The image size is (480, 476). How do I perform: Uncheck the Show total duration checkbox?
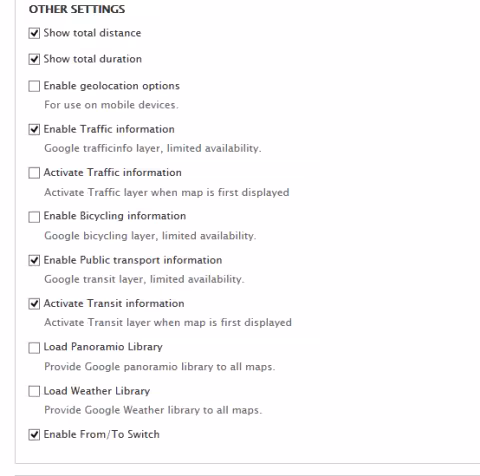point(34,59)
